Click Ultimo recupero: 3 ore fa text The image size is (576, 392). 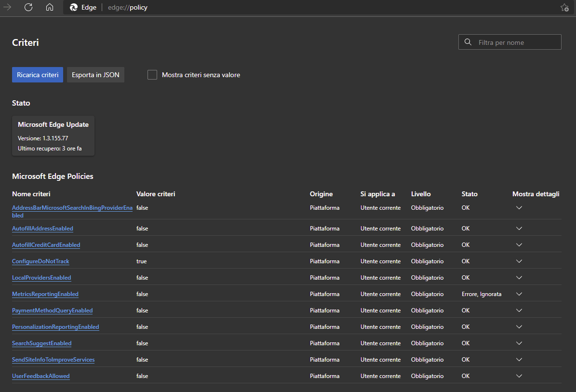[50, 149]
